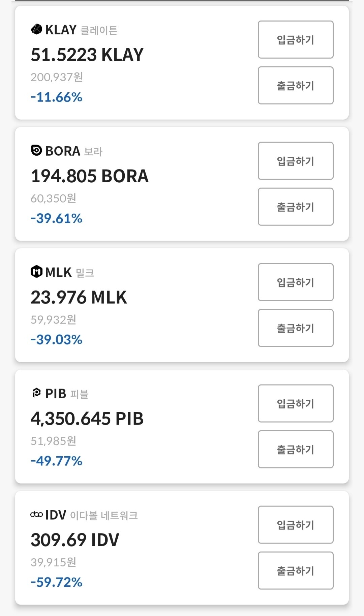Tap 출금하기 in the MLK card
This screenshot has width=364, height=616.
click(296, 328)
